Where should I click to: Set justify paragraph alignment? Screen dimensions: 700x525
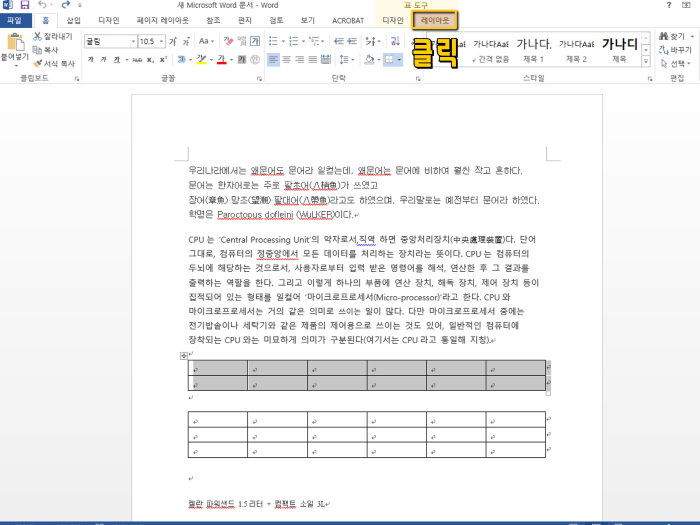313,59
